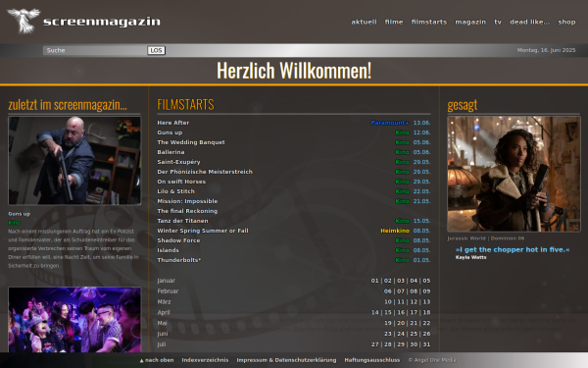588x368 pixels.
Task: Open the Guns up article thumbnail
Action: tap(74, 160)
